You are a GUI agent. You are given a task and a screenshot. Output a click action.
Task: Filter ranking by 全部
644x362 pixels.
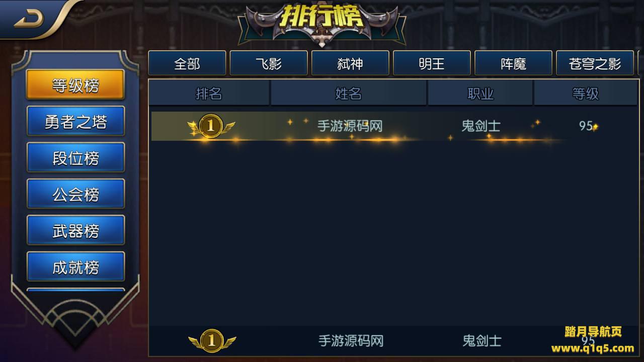pyautogui.click(x=187, y=63)
